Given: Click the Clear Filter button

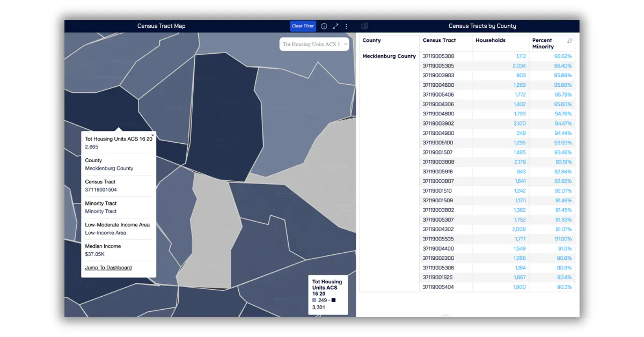Looking at the screenshot, I should (303, 25).
